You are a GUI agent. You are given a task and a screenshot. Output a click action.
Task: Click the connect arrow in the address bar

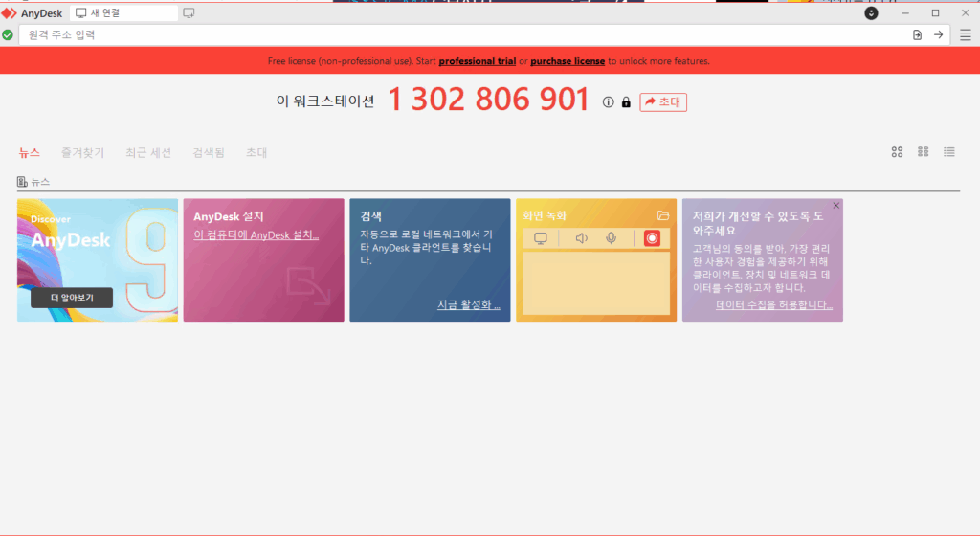(939, 34)
